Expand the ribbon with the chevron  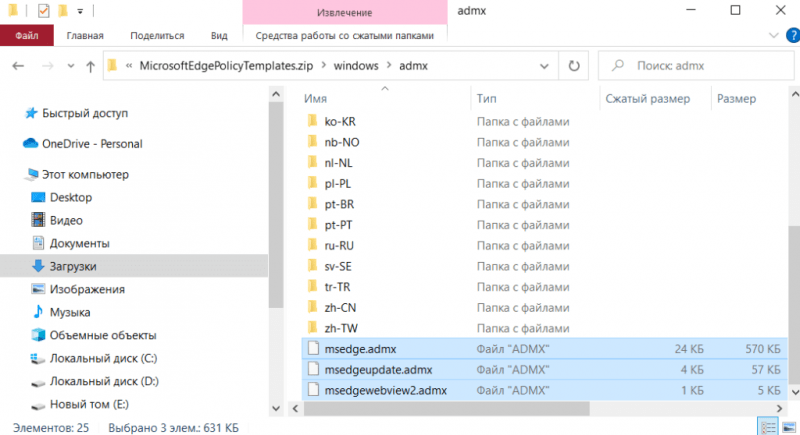point(773,36)
